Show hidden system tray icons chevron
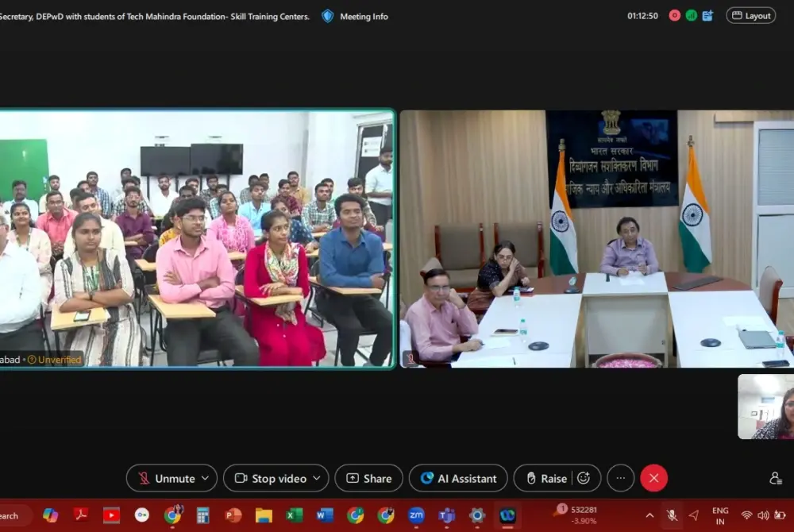The height and width of the screenshot is (532, 794). 649,515
